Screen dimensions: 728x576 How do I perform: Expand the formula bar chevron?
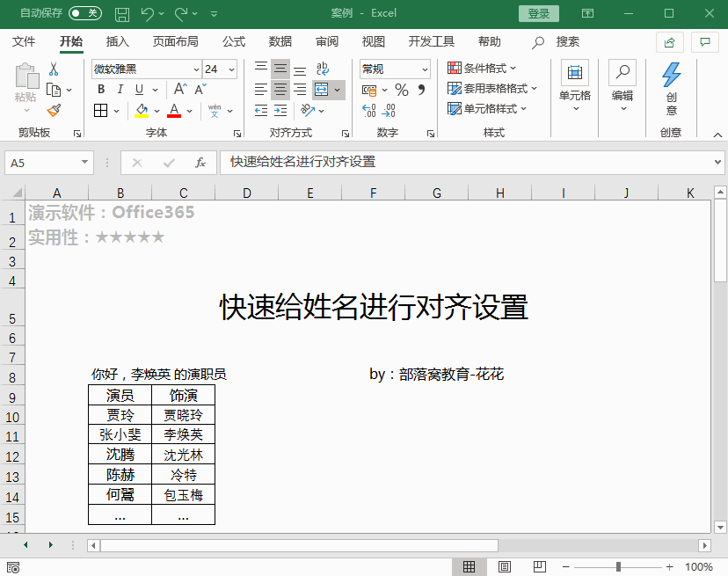[x=717, y=162]
